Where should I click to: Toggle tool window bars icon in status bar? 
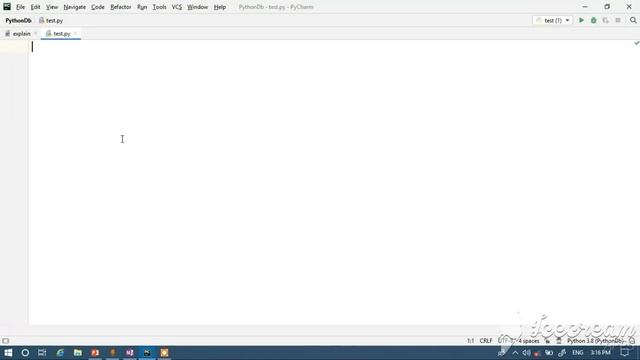6,341
